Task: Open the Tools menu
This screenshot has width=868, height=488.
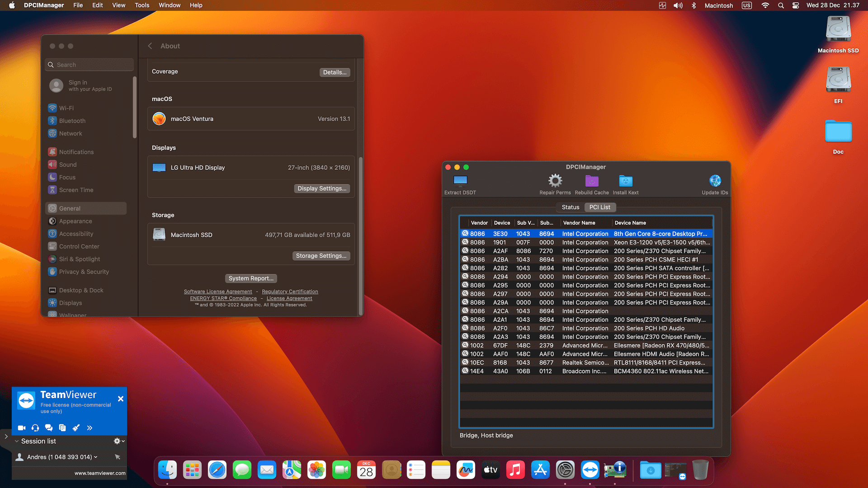Action: pos(142,5)
